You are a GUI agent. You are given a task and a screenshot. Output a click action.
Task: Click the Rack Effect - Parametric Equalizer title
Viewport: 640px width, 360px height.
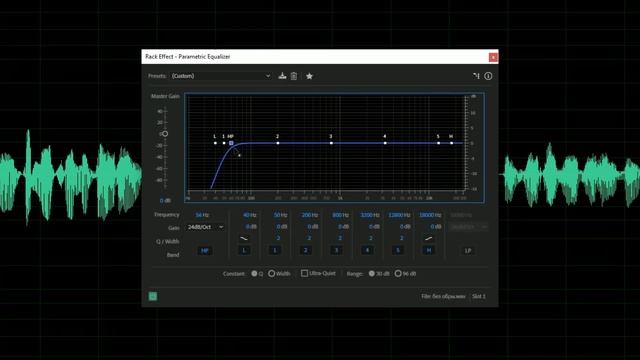(188, 57)
